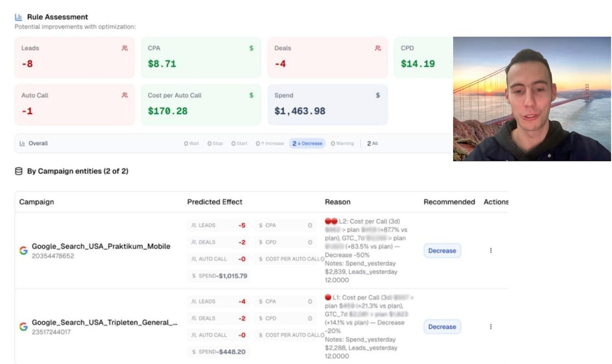Click the Overall bar chart icon
The image size is (612, 364).
22,143
